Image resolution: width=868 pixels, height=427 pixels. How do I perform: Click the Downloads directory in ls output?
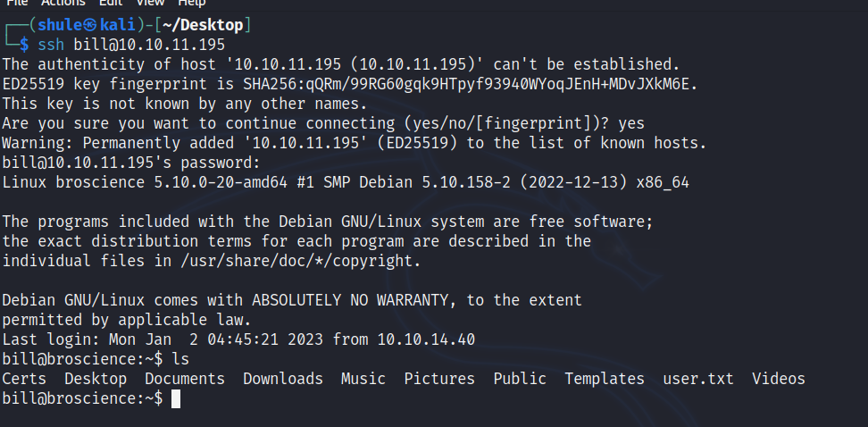point(283,379)
